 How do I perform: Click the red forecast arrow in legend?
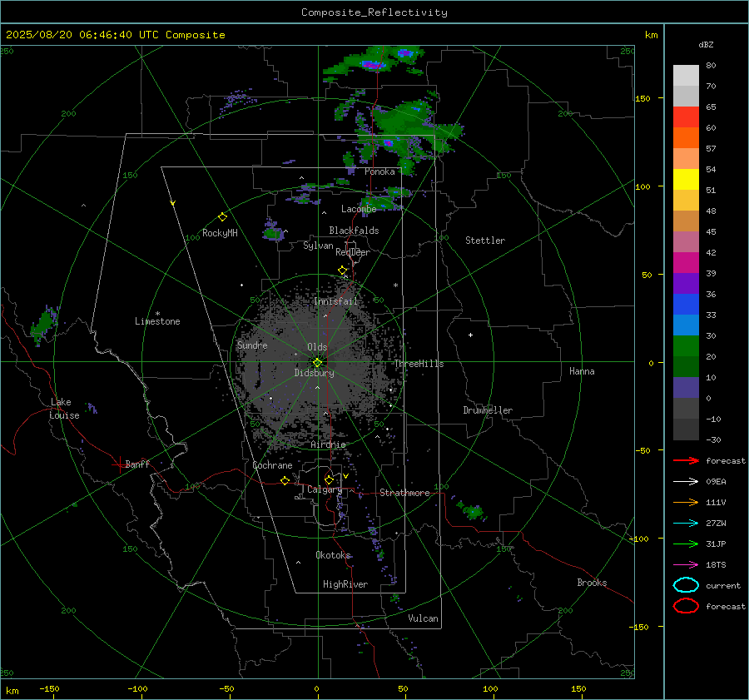pos(686,460)
